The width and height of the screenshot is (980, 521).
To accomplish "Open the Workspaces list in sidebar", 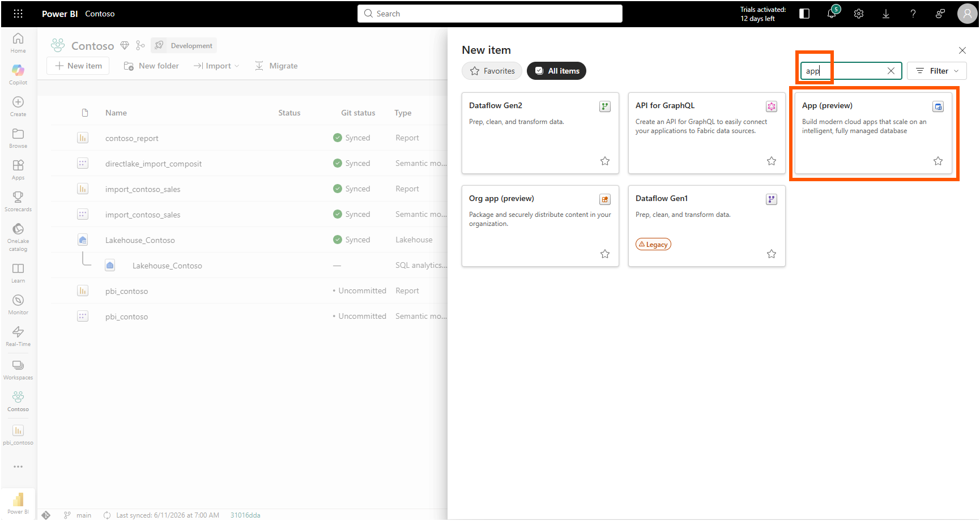I will (x=18, y=369).
